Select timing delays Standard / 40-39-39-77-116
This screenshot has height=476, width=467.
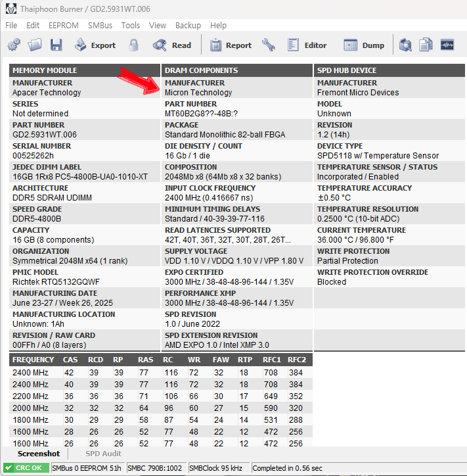tap(215, 218)
